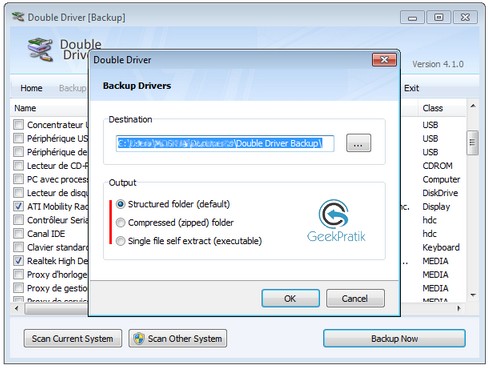Cancel the Backup Drivers dialog
The width and height of the screenshot is (490, 369).
355,298
